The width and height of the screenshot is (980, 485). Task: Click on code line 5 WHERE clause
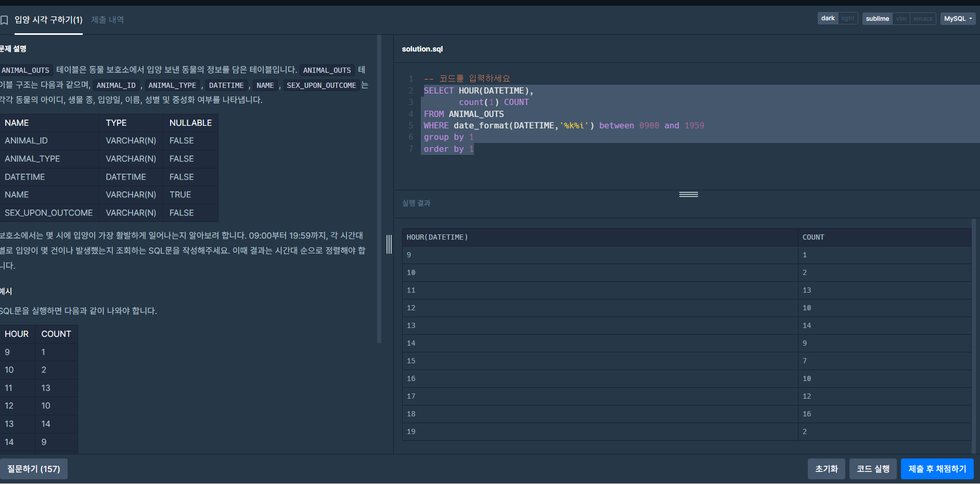point(564,125)
